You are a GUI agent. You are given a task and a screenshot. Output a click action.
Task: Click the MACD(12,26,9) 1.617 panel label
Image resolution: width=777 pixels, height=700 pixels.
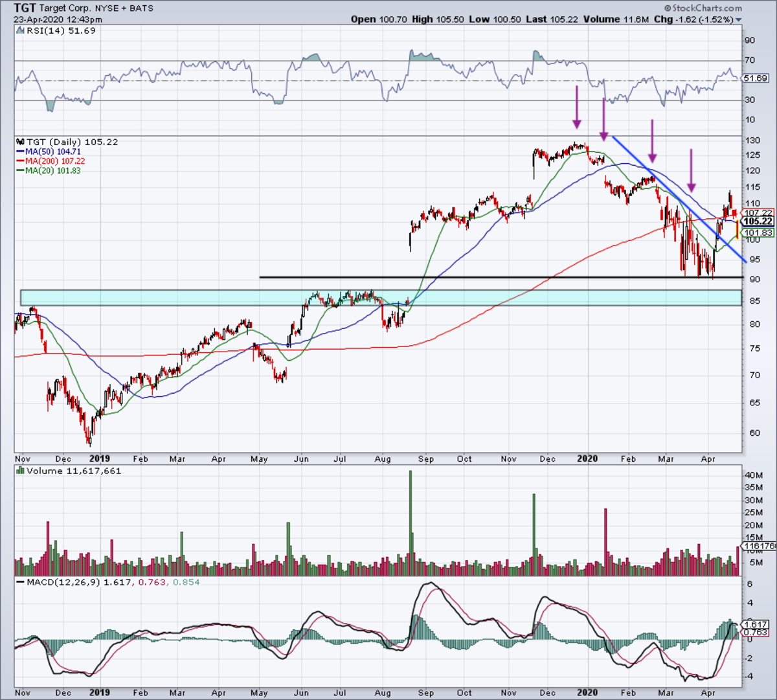78,582
